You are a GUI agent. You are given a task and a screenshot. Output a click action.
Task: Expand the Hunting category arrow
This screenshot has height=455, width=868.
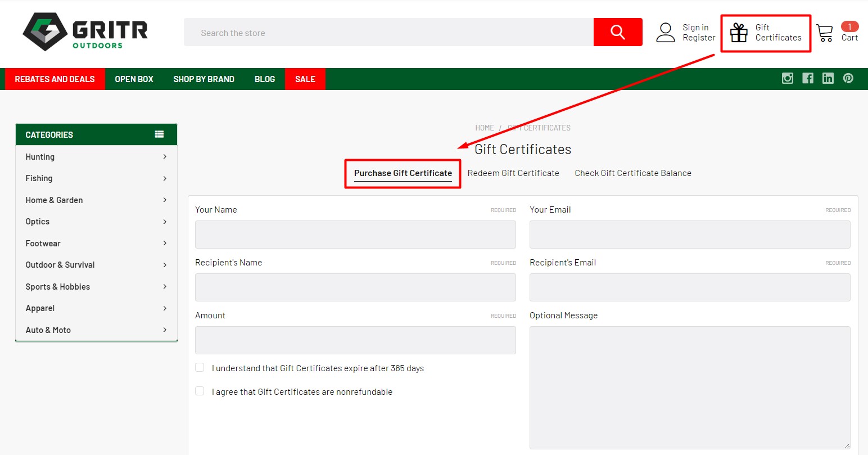[x=165, y=157]
